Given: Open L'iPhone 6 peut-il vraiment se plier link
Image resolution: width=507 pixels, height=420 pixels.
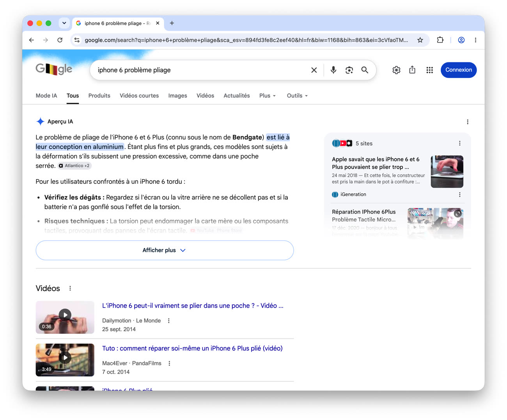Looking at the screenshot, I should pyautogui.click(x=193, y=306).
